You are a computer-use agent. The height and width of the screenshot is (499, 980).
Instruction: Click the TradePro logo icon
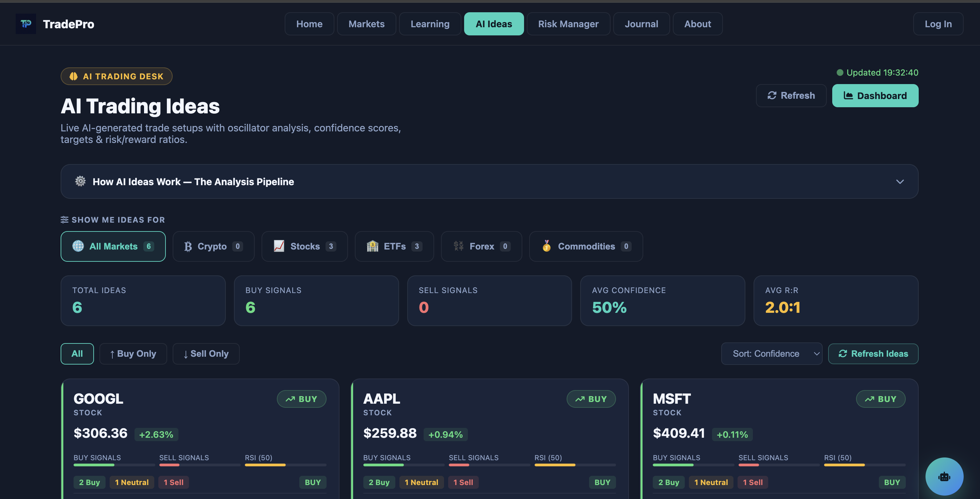(26, 23)
